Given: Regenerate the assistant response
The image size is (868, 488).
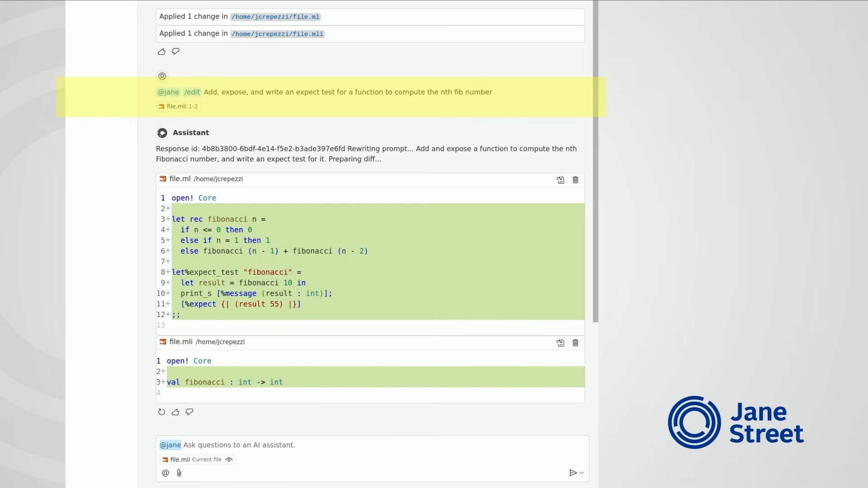Looking at the screenshot, I should click(161, 412).
